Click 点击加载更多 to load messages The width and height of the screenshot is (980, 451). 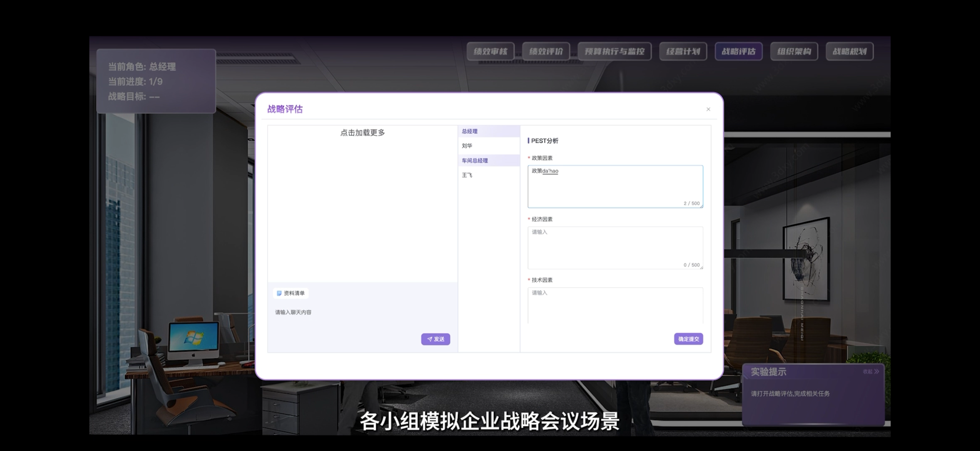point(362,133)
